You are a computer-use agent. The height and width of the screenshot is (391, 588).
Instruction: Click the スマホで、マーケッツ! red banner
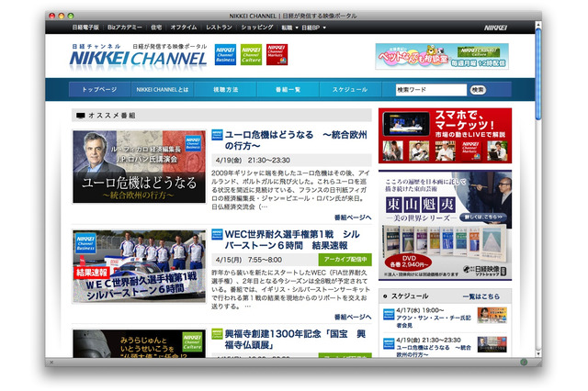(x=445, y=136)
